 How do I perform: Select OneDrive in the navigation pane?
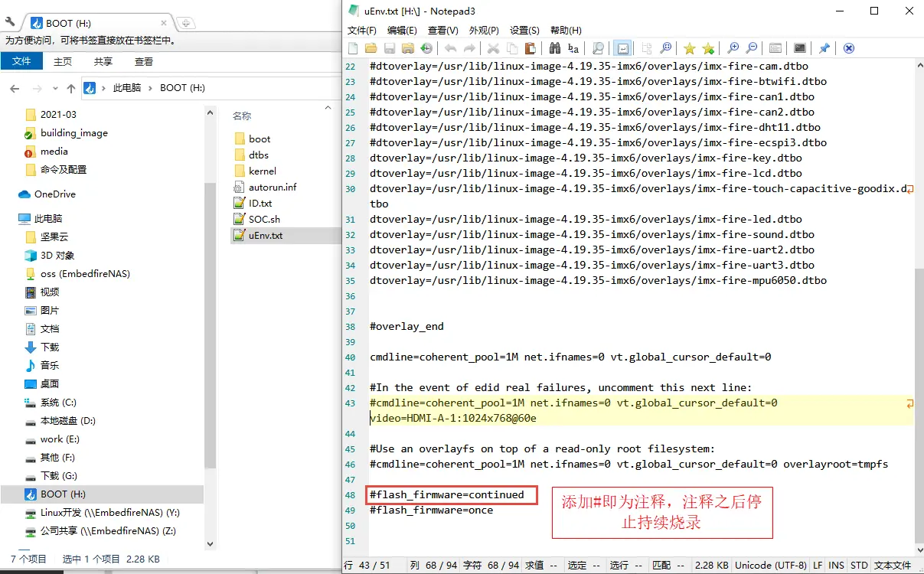(x=55, y=194)
